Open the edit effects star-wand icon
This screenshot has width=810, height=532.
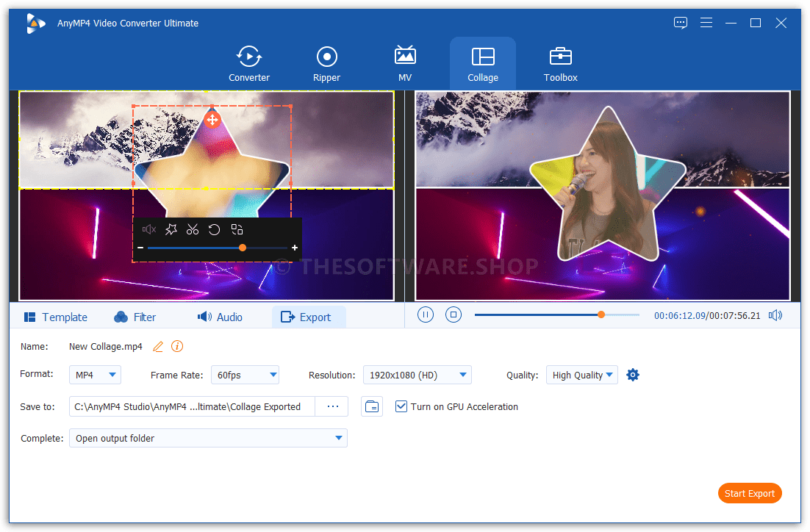click(171, 229)
